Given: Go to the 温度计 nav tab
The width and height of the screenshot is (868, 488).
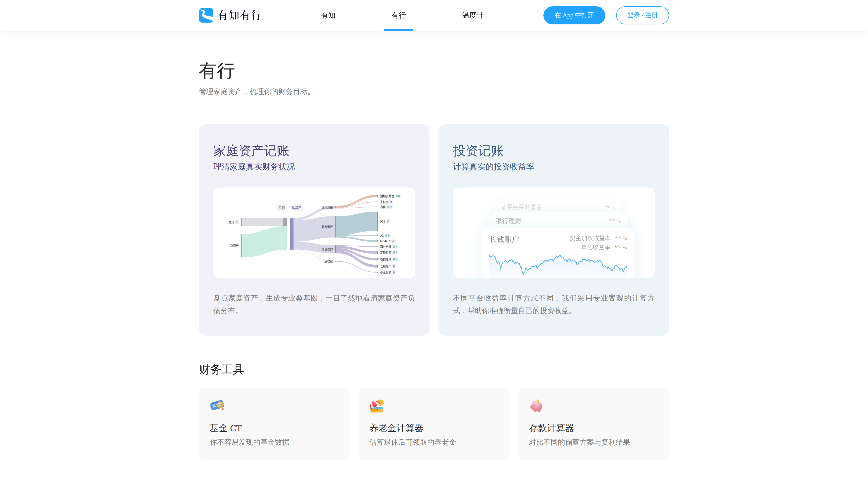Looking at the screenshot, I should coord(472,15).
